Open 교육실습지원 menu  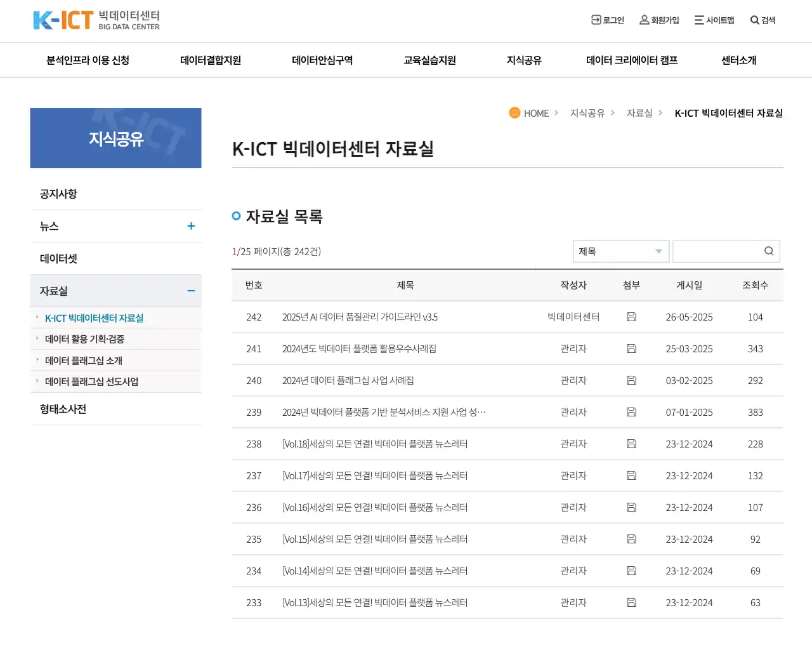coord(430,60)
